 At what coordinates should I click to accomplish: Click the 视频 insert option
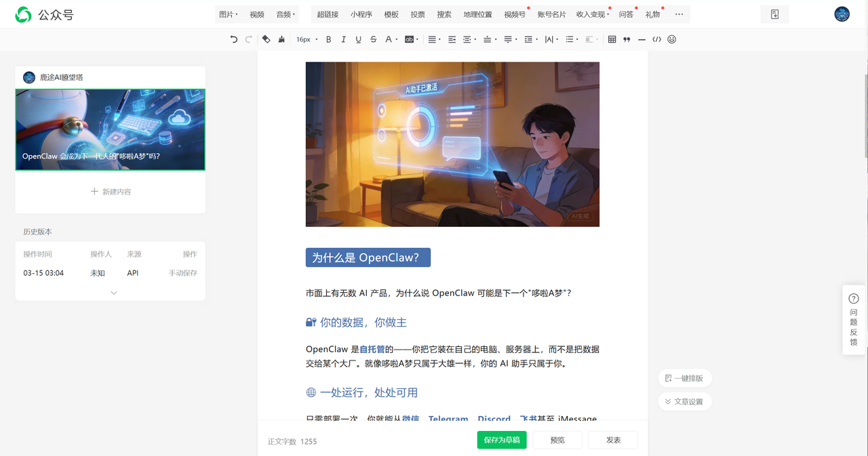click(257, 14)
